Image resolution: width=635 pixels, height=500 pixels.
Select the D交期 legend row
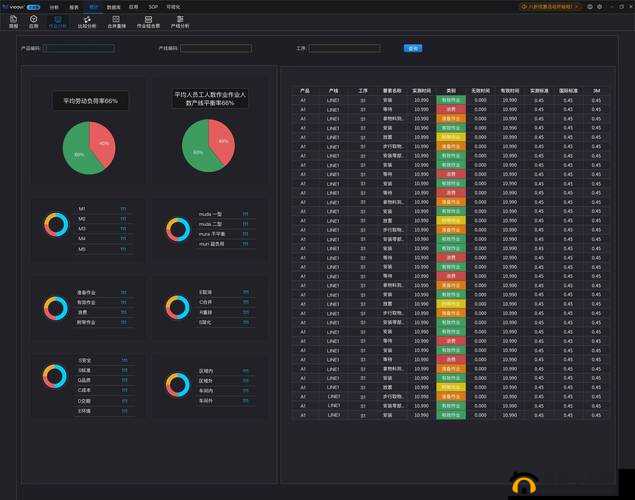[103, 401]
